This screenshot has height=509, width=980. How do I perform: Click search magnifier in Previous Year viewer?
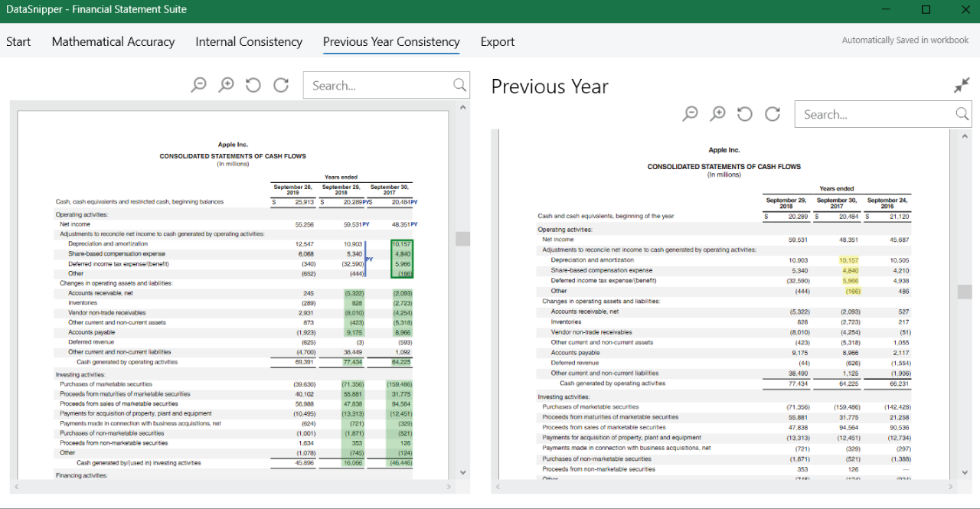point(962,114)
